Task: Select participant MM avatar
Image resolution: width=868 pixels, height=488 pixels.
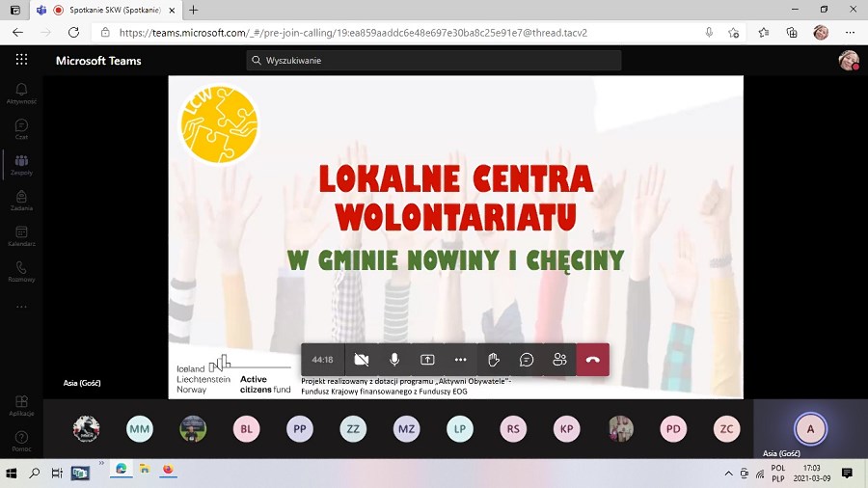Action: point(140,429)
